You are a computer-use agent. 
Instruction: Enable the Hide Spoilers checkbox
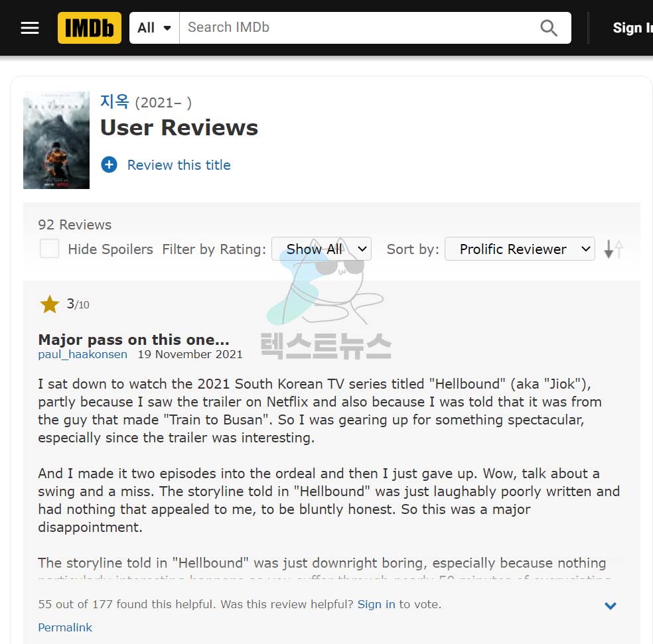pyautogui.click(x=49, y=249)
